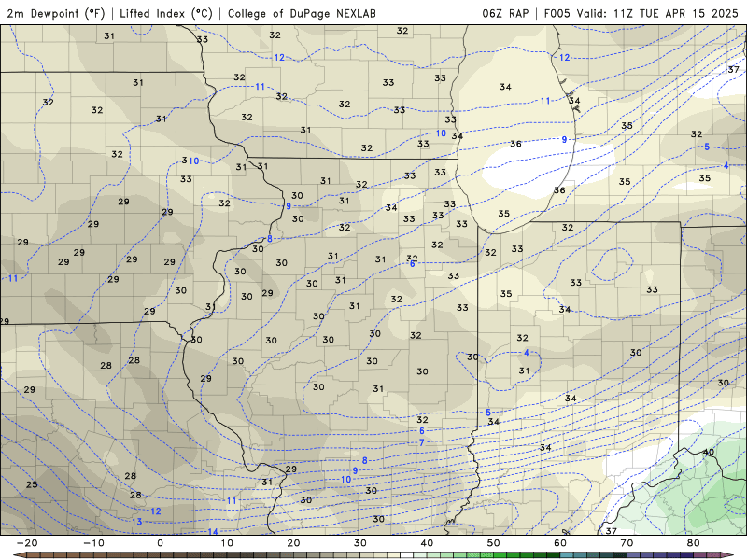Click the "F005 Valid: 11Z TUE APR 15 2025" text
Screen dimensions: 747x560
coord(641,13)
